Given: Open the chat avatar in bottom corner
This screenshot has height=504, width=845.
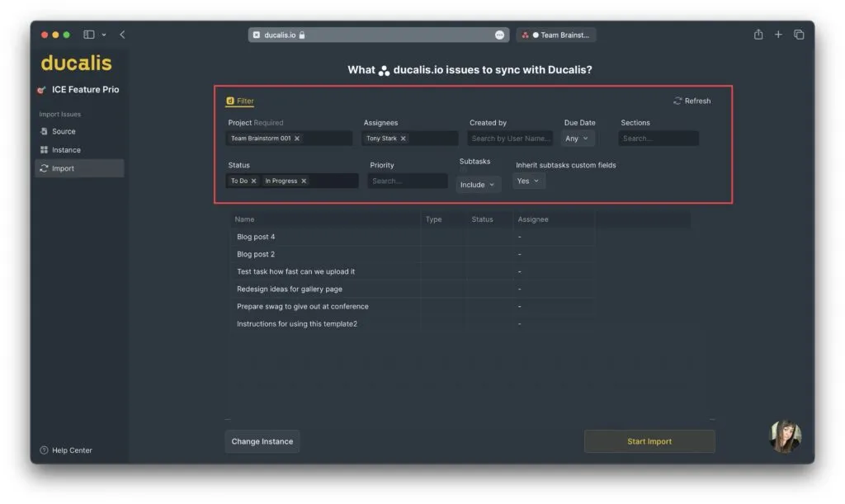Looking at the screenshot, I should pyautogui.click(x=785, y=436).
